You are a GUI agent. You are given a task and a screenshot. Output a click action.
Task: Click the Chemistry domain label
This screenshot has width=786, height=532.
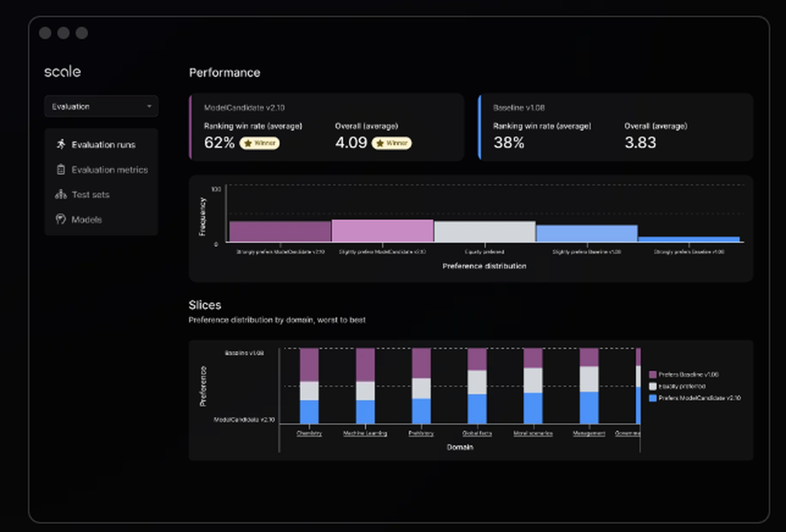[309, 433]
